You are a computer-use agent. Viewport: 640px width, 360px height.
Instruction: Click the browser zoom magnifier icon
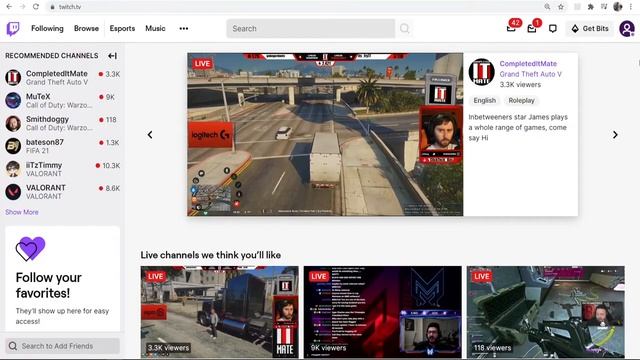(547, 7)
